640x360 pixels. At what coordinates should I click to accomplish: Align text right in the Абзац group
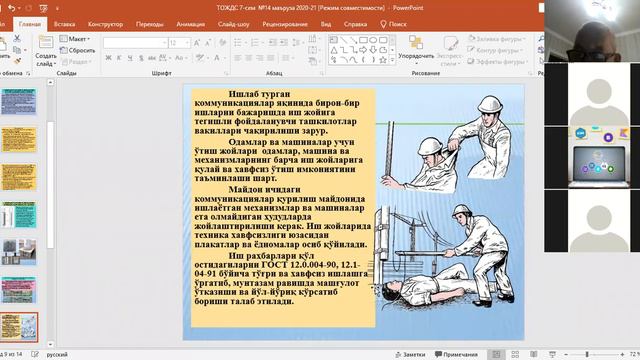[x=260, y=58]
